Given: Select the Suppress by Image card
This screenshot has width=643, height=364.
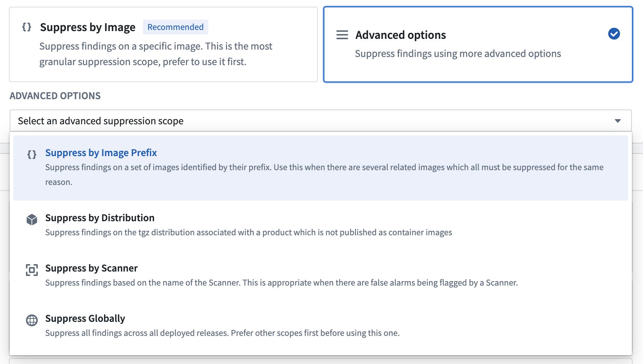Looking at the screenshot, I should (163, 44).
